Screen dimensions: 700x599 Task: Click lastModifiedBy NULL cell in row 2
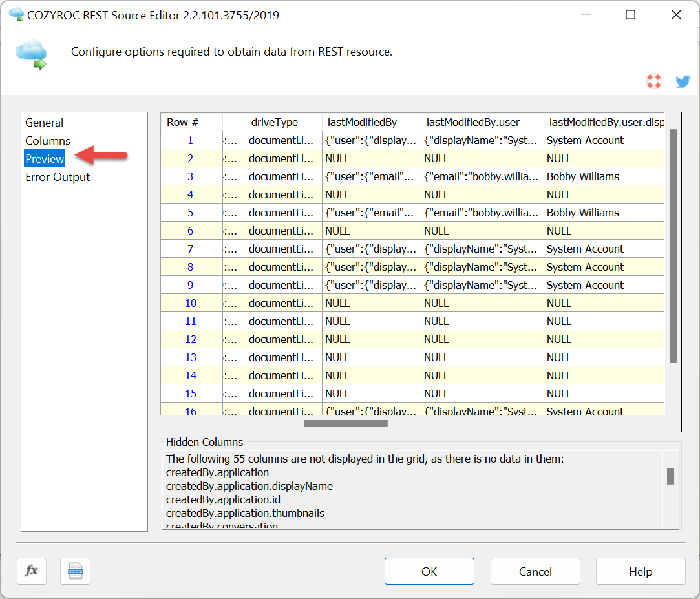pos(372,158)
